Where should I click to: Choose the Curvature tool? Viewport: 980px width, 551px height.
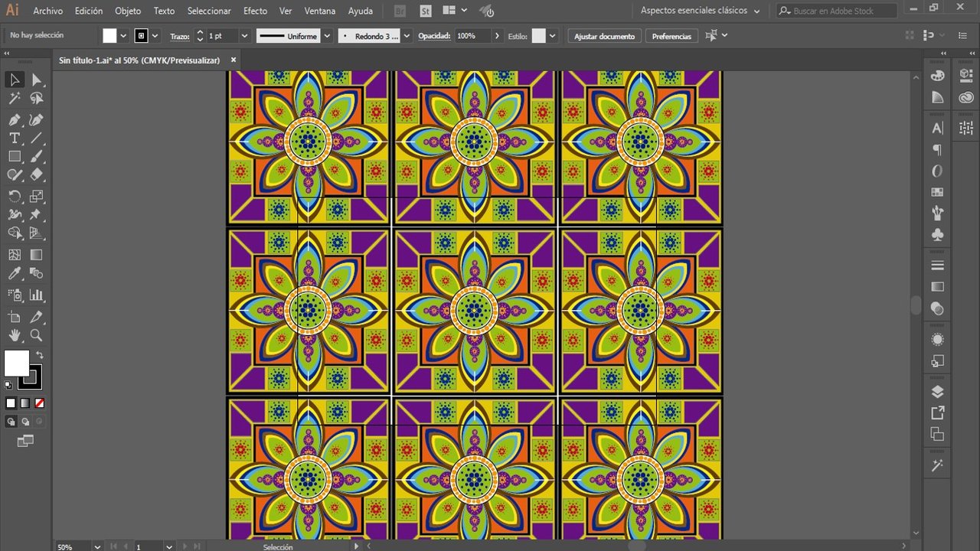(x=36, y=119)
